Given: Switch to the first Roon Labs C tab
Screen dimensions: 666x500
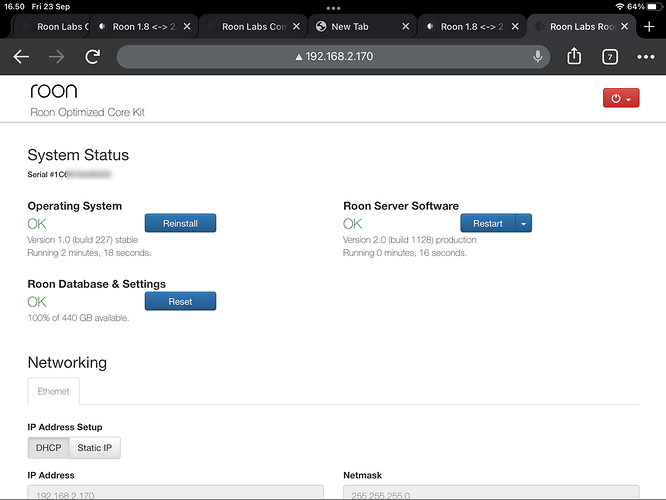Looking at the screenshot, I should pos(51,27).
